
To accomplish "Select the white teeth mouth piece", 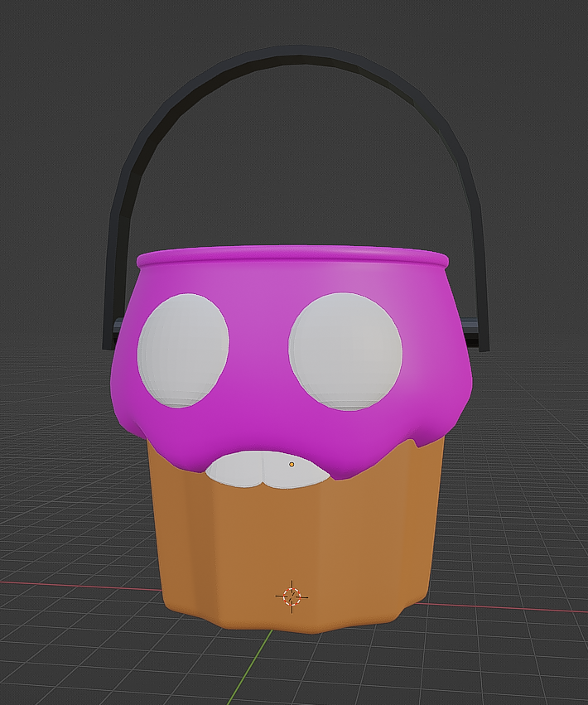I will coord(267,471).
